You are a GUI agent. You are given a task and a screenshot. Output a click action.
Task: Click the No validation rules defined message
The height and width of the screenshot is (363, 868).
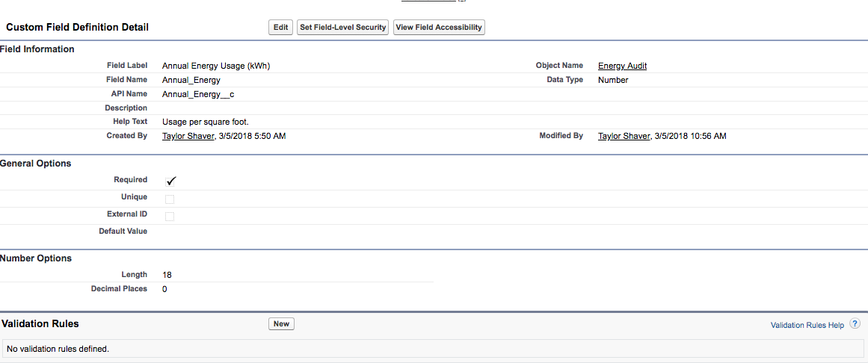[x=58, y=349]
